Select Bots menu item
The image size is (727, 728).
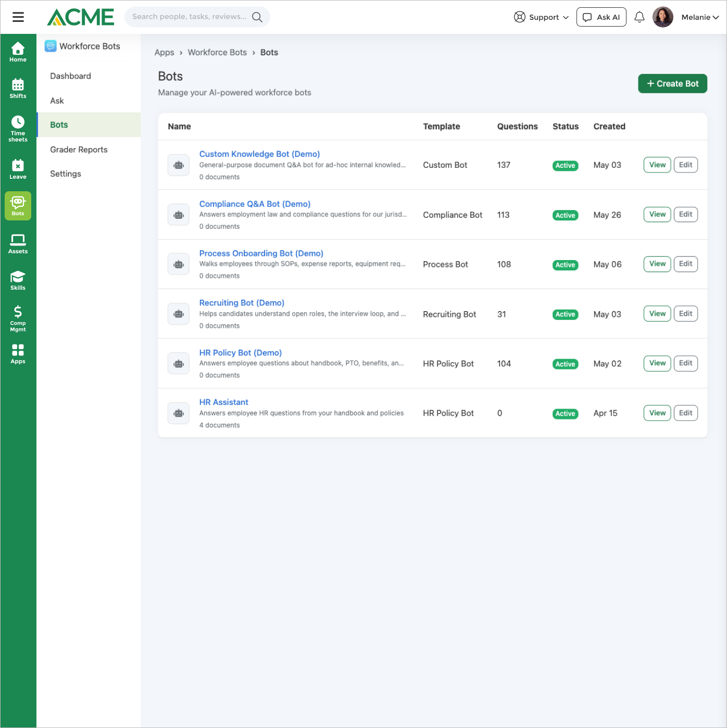click(89, 125)
